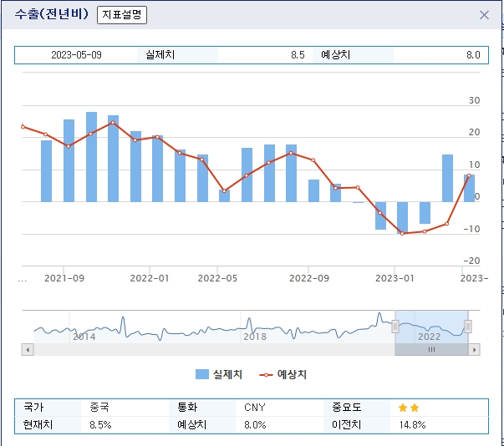504x446 pixels.
Task: Click the tallest blue bar near 2021-10
Action: tap(91, 157)
